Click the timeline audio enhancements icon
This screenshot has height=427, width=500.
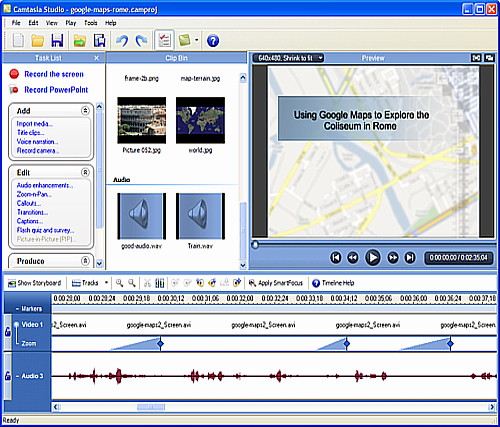click(237, 283)
